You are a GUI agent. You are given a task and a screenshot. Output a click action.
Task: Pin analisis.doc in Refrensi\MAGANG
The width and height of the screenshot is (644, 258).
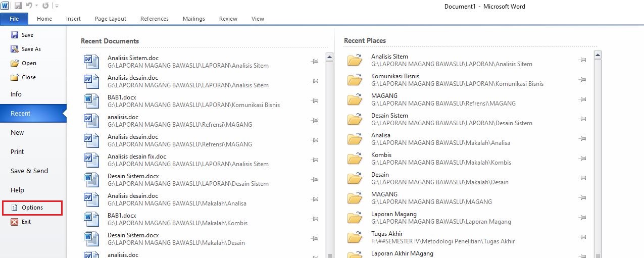pos(315,121)
